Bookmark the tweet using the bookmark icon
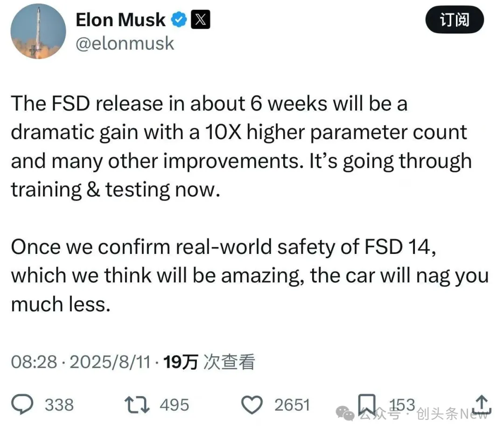This screenshot has width=504, height=434. [x=366, y=404]
